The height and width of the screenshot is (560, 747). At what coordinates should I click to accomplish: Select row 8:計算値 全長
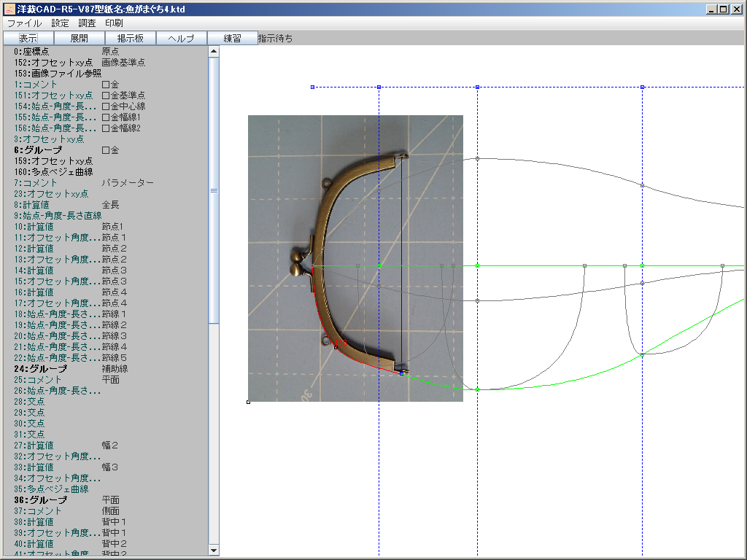(66, 205)
